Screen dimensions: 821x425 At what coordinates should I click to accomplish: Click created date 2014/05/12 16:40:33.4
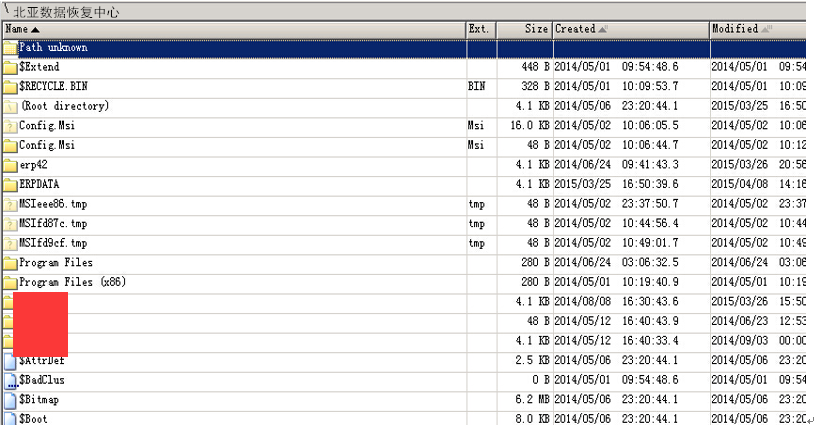tap(616, 341)
